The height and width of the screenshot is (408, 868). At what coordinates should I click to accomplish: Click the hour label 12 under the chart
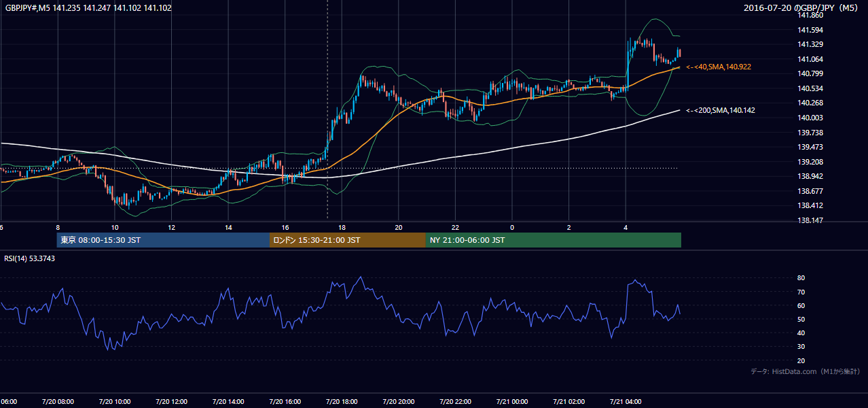171,227
